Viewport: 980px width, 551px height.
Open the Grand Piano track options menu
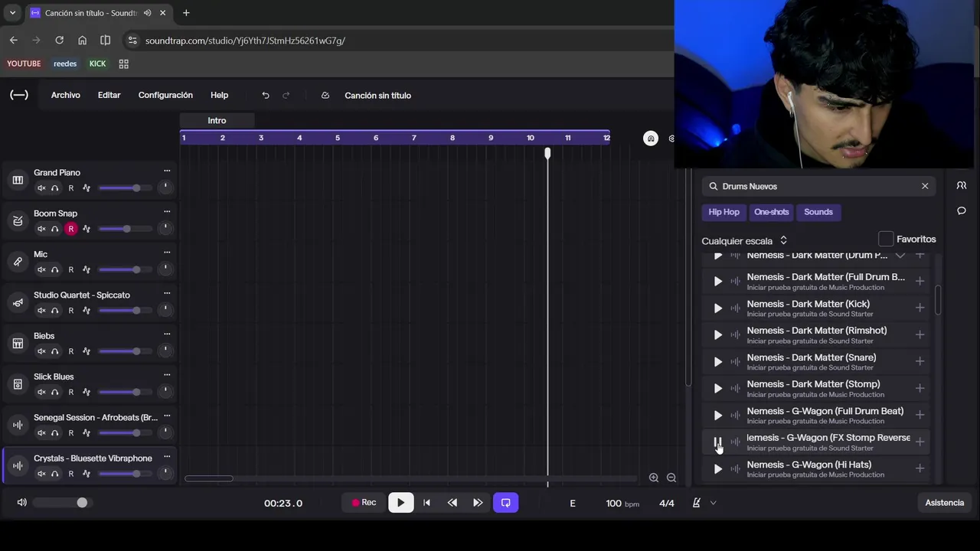(167, 171)
